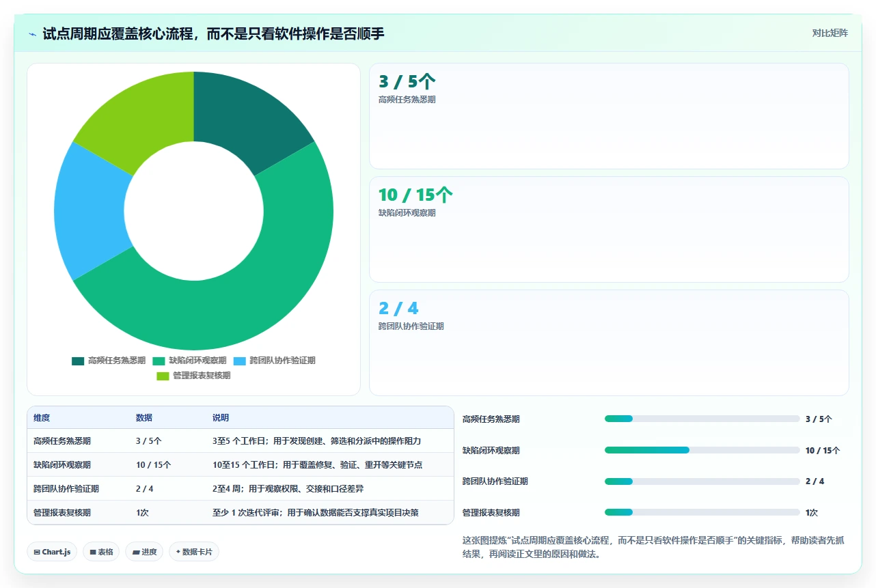Viewport: 876px width, 588px height.
Task: Click the 高频任务熟悉期 progress bar
Action: pyautogui.click(x=702, y=419)
